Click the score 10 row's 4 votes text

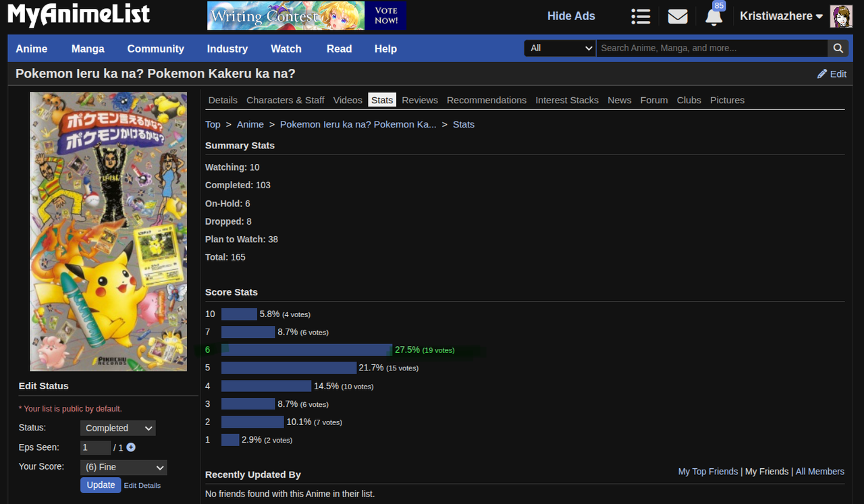point(296,314)
